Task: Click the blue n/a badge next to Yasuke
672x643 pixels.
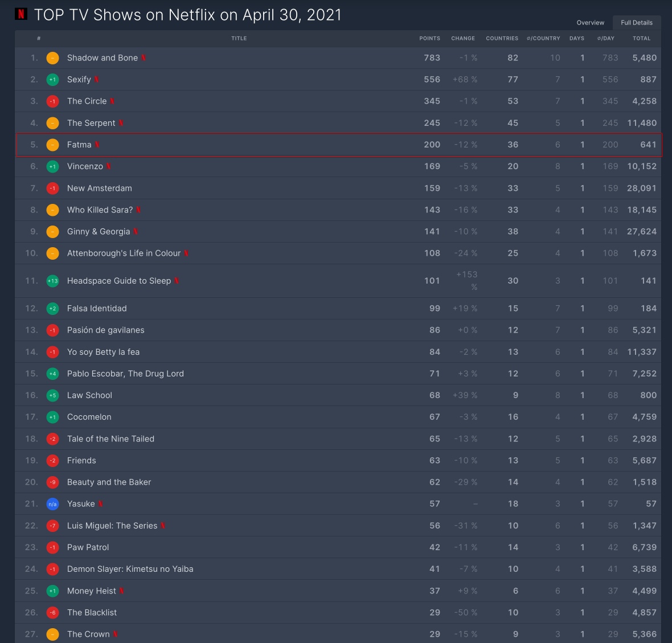Action: point(52,504)
